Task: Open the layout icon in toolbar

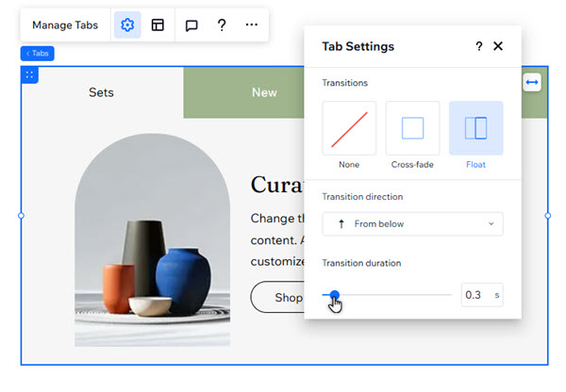Action: (158, 24)
